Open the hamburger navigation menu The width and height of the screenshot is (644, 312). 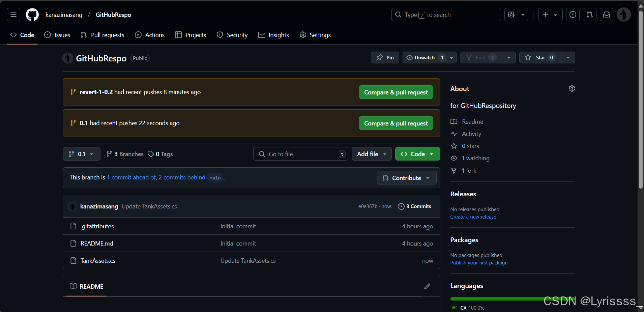point(13,15)
